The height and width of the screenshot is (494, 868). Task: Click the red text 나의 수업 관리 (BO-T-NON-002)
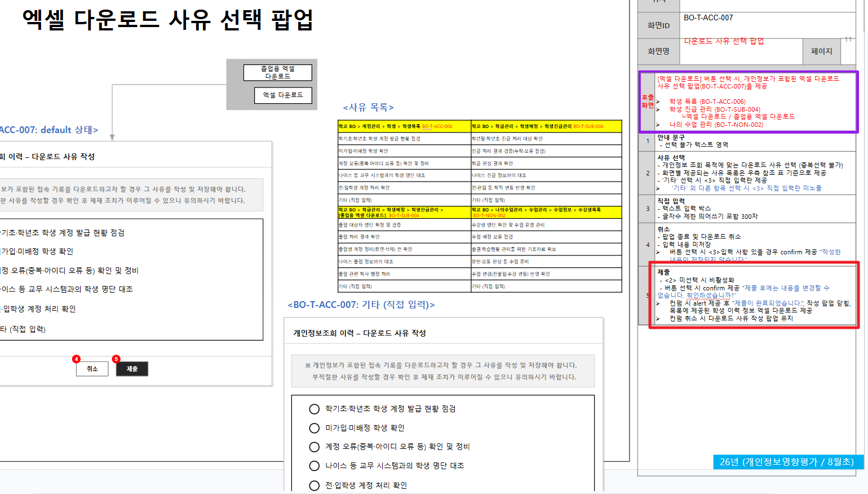716,125
